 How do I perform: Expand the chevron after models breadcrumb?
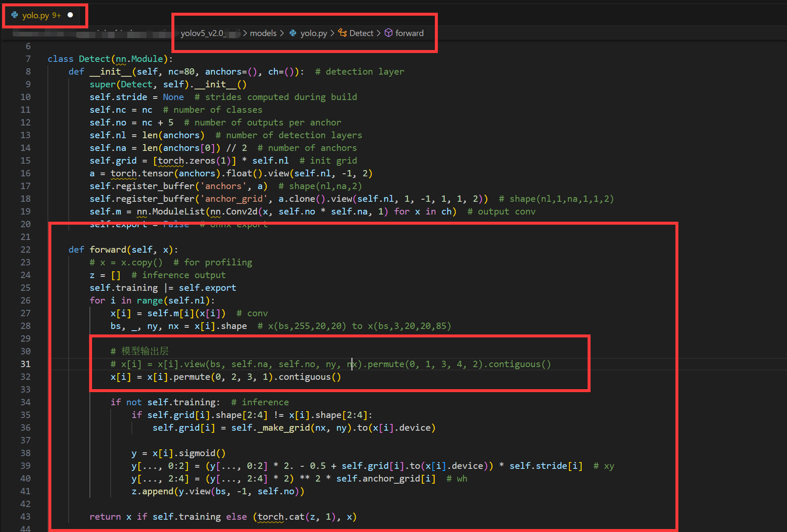tap(282, 33)
